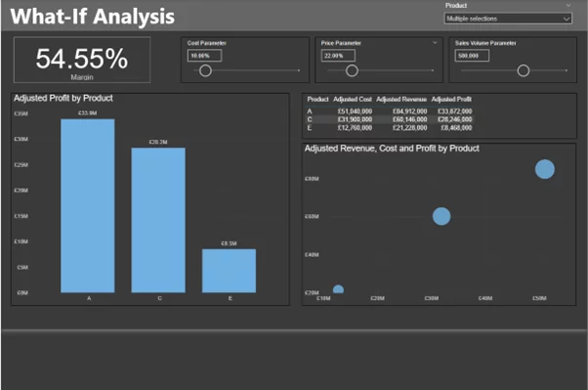Image resolution: width=588 pixels, height=390 pixels.
Task: Click the Price Parameter slider handle
Action: [352, 70]
